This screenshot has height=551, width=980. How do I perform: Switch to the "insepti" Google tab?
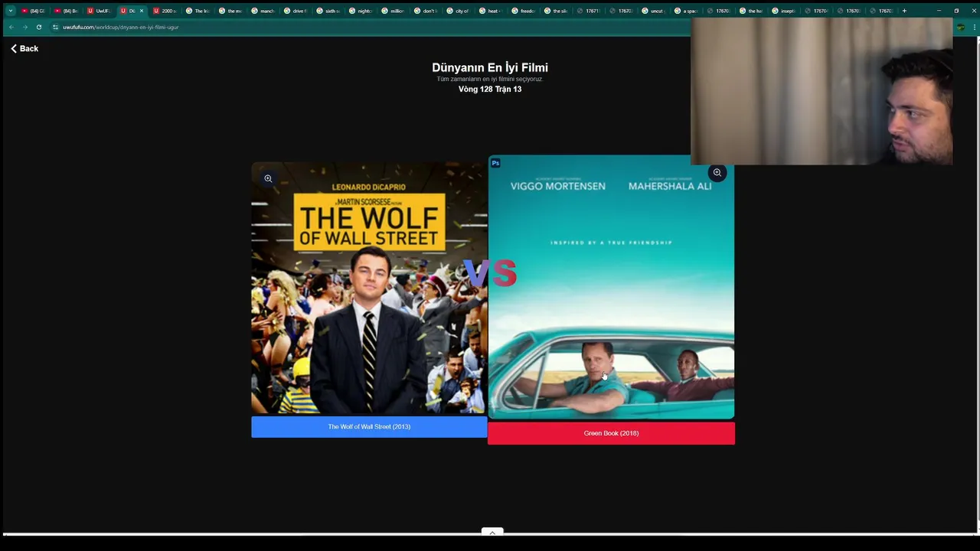(784, 11)
